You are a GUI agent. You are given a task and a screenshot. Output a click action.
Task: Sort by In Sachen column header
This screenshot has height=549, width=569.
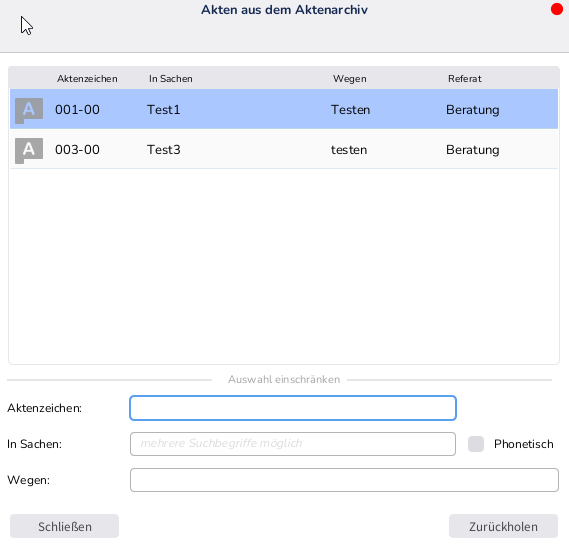click(x=171, y=79)
